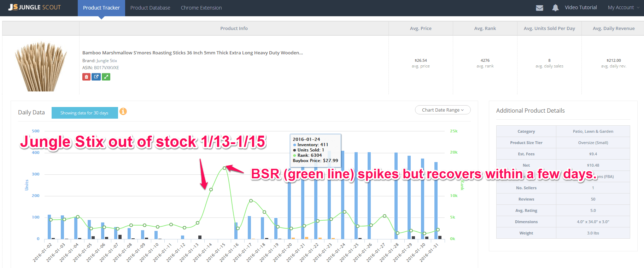Expand the My Account menu
The image size is (644, 268).
pos(623,7)
